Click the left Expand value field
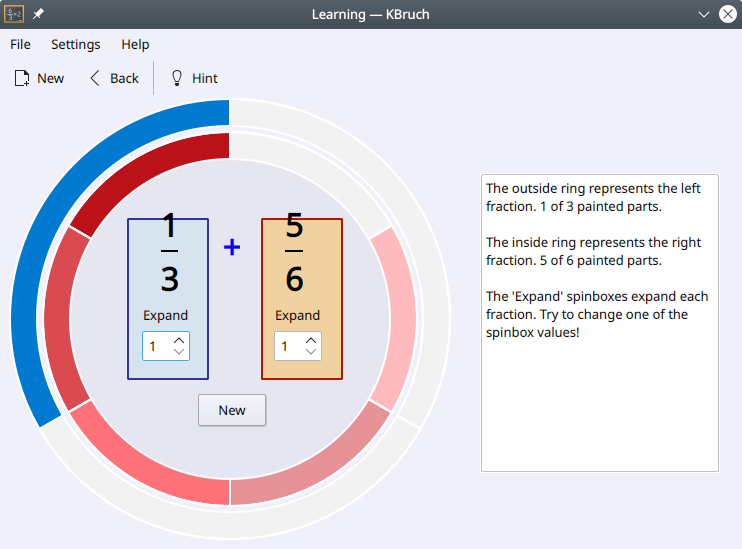Viewport: 742px width, 549px height. point(158,346)
